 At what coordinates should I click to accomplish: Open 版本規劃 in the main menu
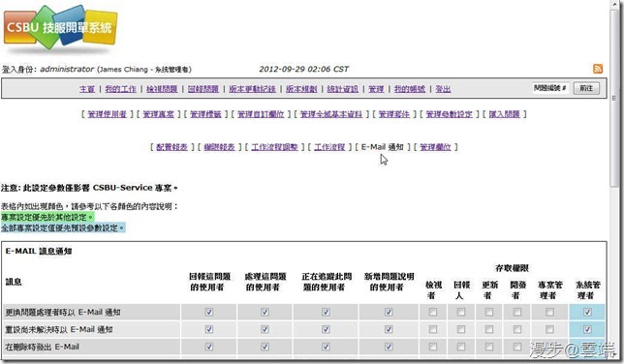[301, 89]
